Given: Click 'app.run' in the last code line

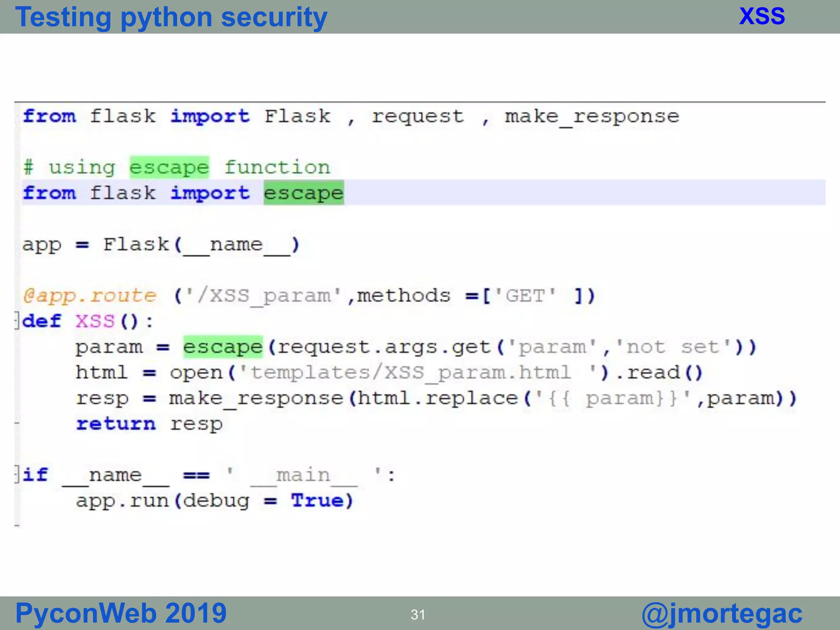Looking at the screenshot, I should point(122,501).
